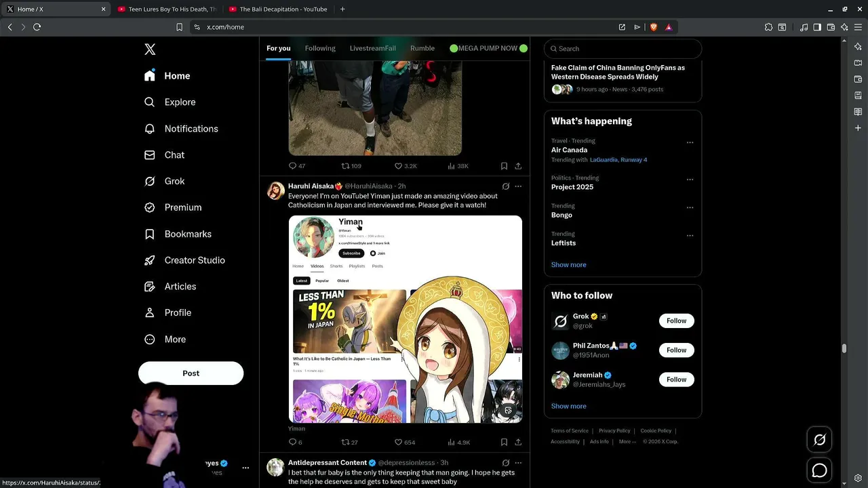Screen dimensions: 868x488
Task: Open Creator Studio in the sidebar
Action: pyautogui.click(x=185, y=260)
